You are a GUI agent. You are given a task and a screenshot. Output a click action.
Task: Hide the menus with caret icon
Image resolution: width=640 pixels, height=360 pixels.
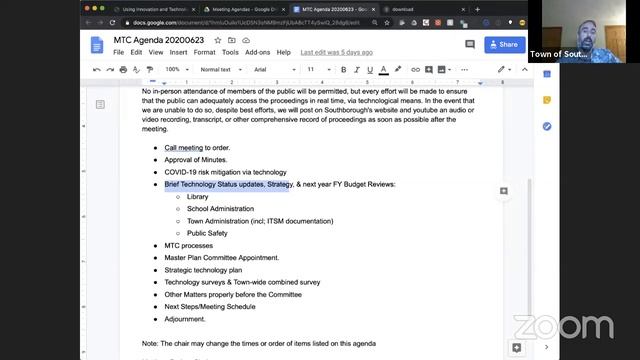524,70
